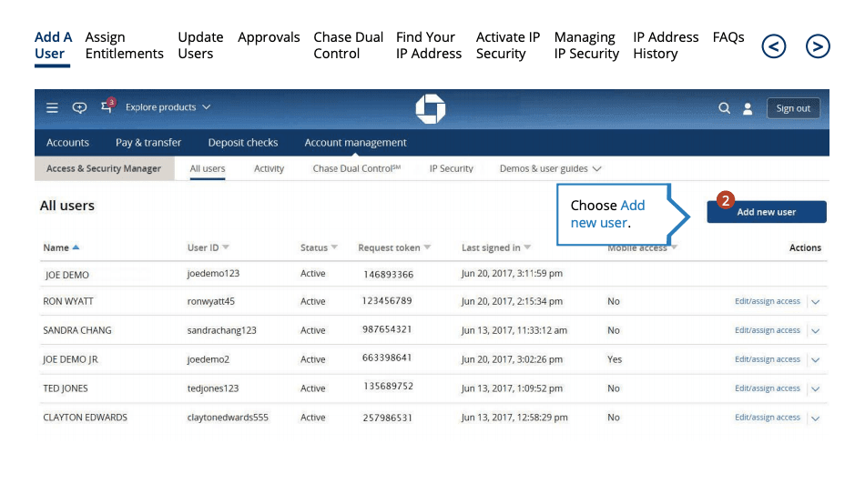This screenshot has height=504, width=865.
Task: Open Deposit checks menu
Action: (x=243, y=142)
